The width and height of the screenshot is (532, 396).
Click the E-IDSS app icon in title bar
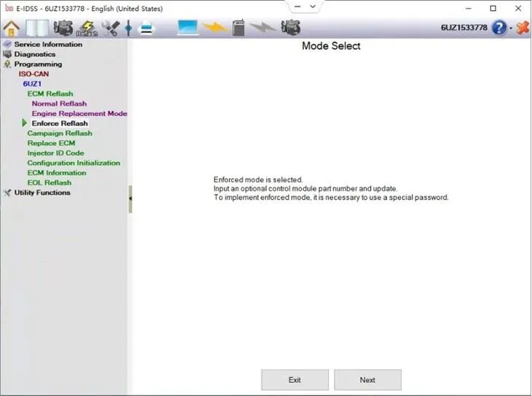coord(9,8)
